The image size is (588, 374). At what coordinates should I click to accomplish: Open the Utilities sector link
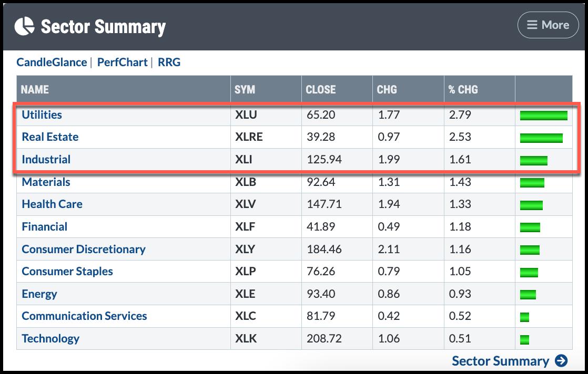(x=42, y=115)
